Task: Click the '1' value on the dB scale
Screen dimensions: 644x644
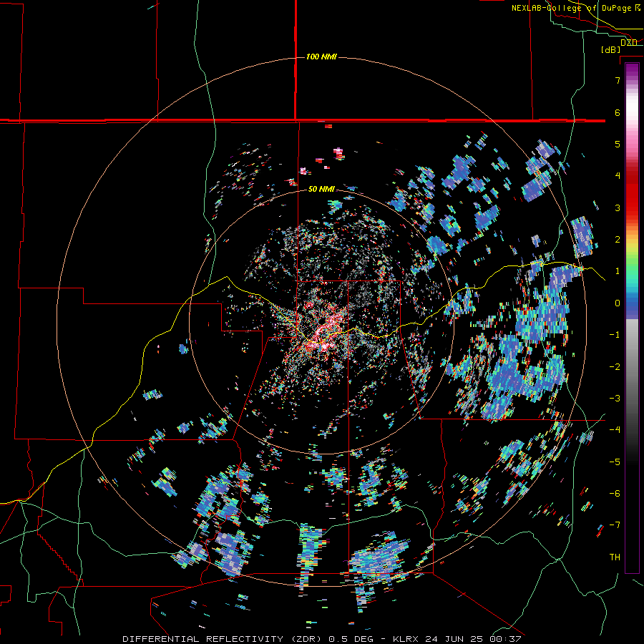Action: point(618,271)
